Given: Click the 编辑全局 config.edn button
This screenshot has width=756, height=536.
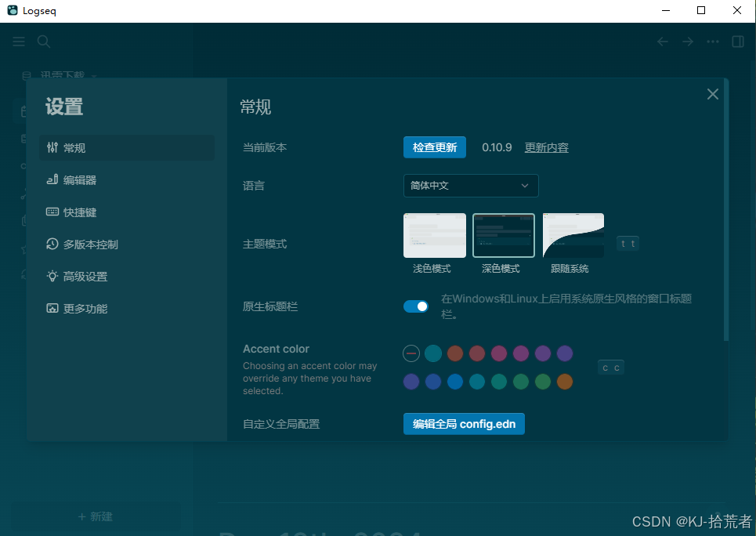Looking at the screenshot, I should (464, 424).
